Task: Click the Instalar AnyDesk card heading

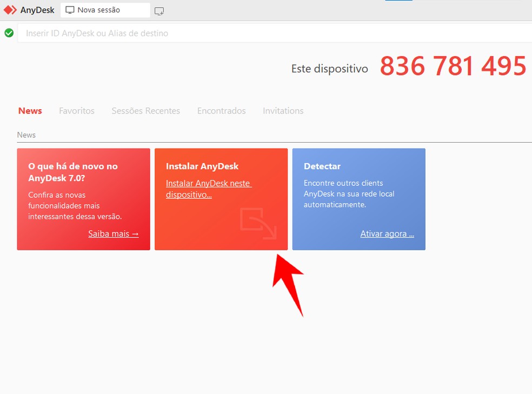Action: click(201, 166)
